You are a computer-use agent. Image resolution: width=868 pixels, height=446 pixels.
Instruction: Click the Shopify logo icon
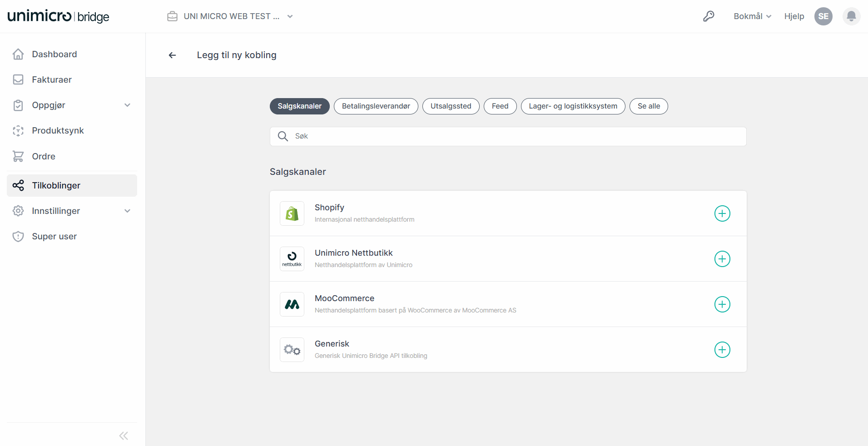pos(292,213)
